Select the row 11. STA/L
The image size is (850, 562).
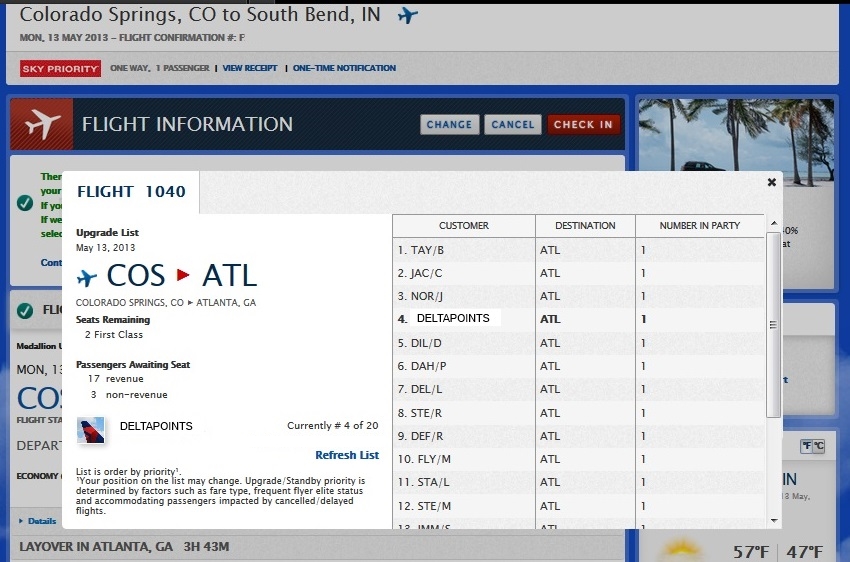(578, 482)
